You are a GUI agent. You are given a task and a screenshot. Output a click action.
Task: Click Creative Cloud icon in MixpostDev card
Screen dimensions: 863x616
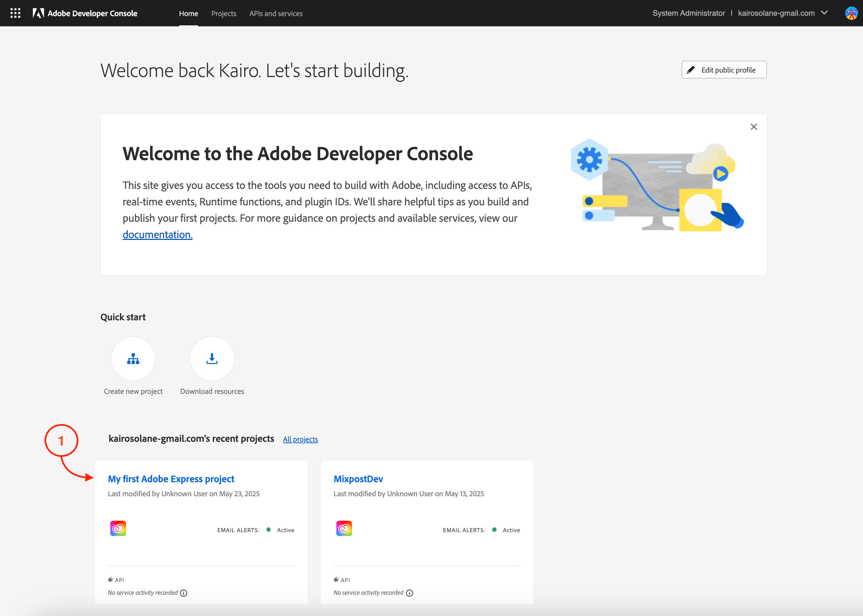(344, 528)
